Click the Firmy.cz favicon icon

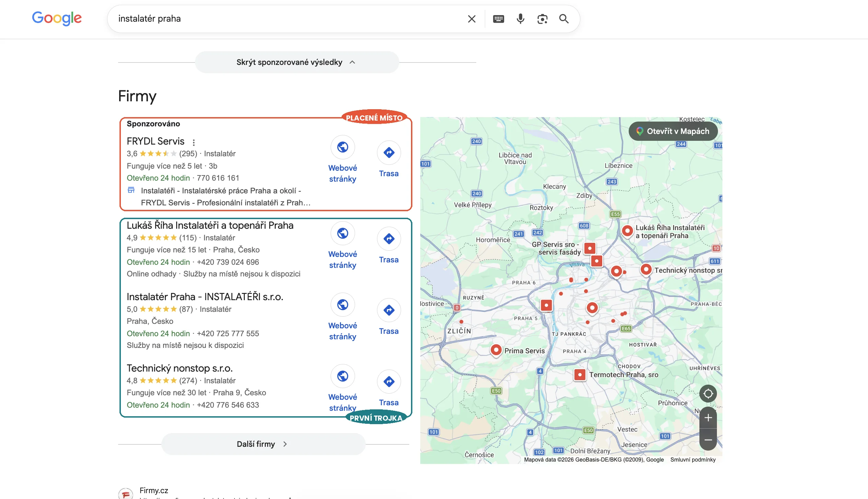[126, 494]
